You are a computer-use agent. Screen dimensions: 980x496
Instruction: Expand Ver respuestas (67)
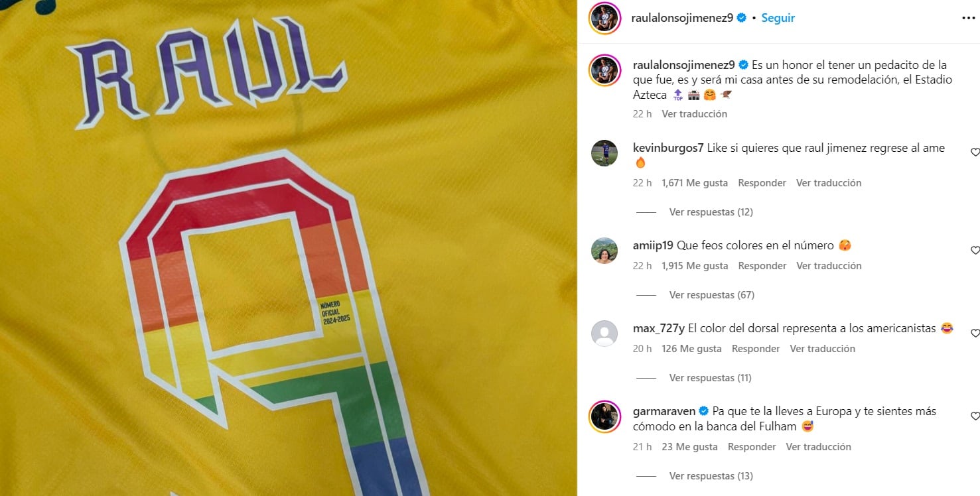point(711,295)
